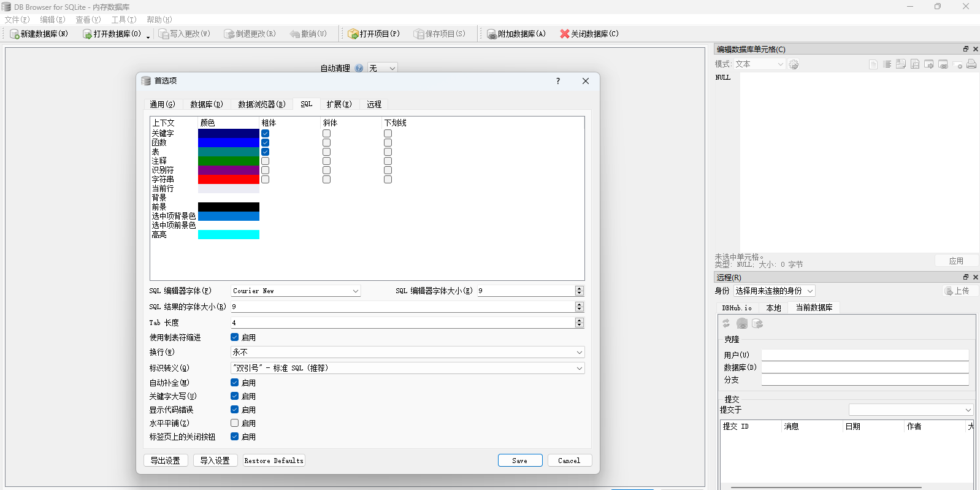Viewport: 980px width, 490px height.
Task: Toggle 自动补全 checkbox
Action: click(235, 383)
